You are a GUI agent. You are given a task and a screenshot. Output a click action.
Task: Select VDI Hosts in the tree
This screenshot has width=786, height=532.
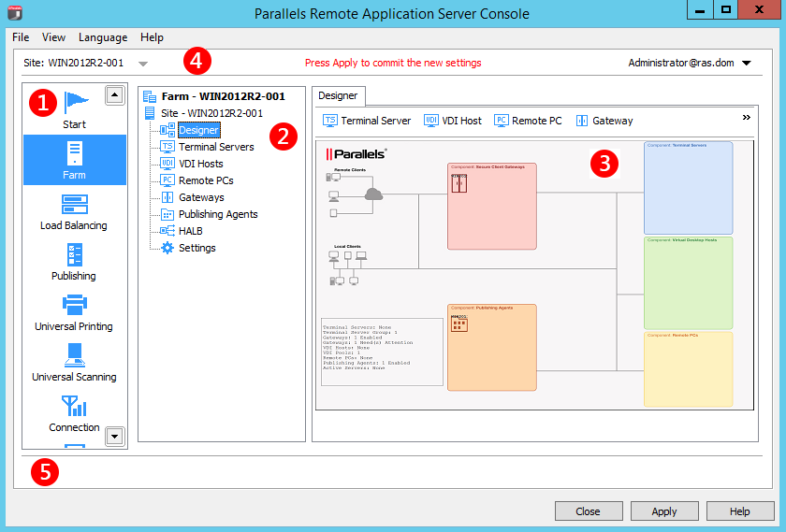[x=201, y=164]
